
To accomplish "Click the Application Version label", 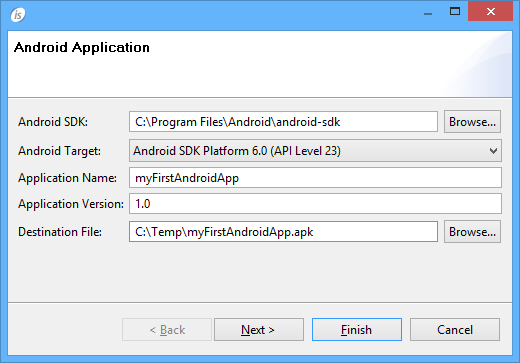I will pos(71,204).
